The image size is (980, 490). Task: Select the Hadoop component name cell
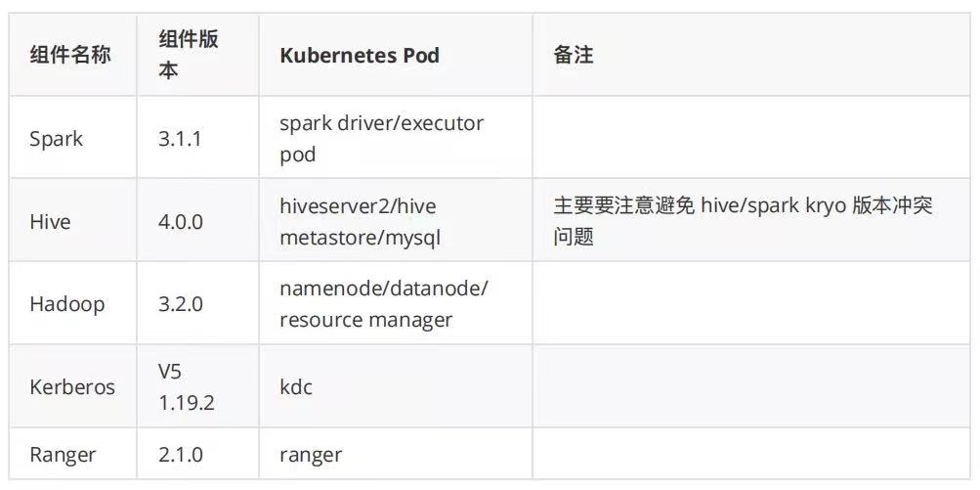(73, 303)
